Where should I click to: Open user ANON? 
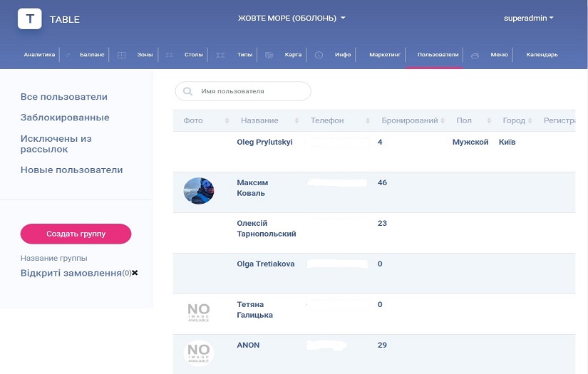(248, 345)
